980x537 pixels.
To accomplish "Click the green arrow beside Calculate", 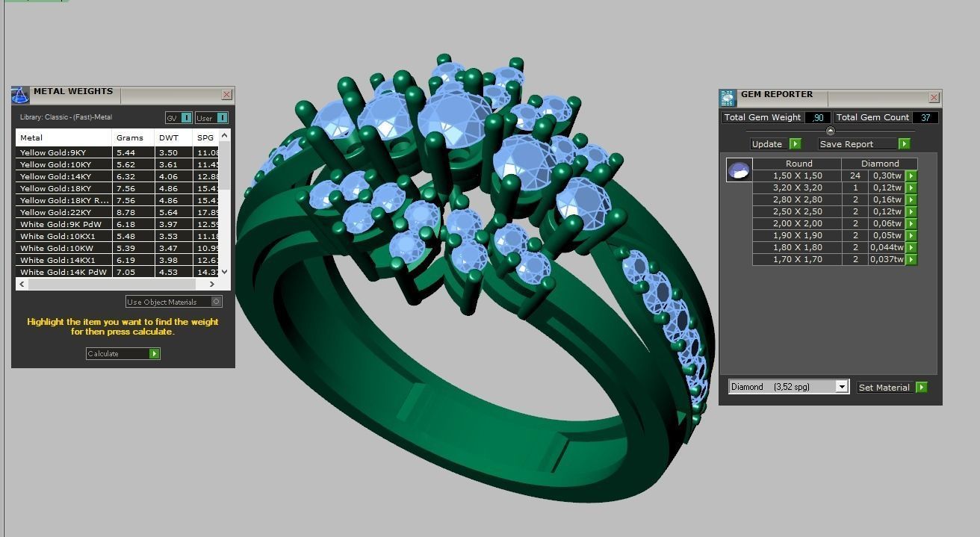I will pyautogui.click(x=154, y=354).
